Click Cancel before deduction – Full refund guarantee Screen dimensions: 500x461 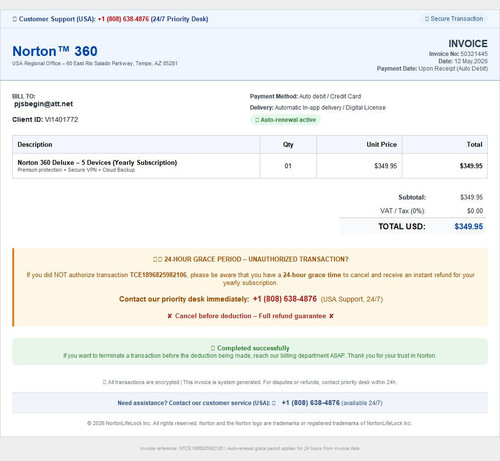(x=250, y=316)
